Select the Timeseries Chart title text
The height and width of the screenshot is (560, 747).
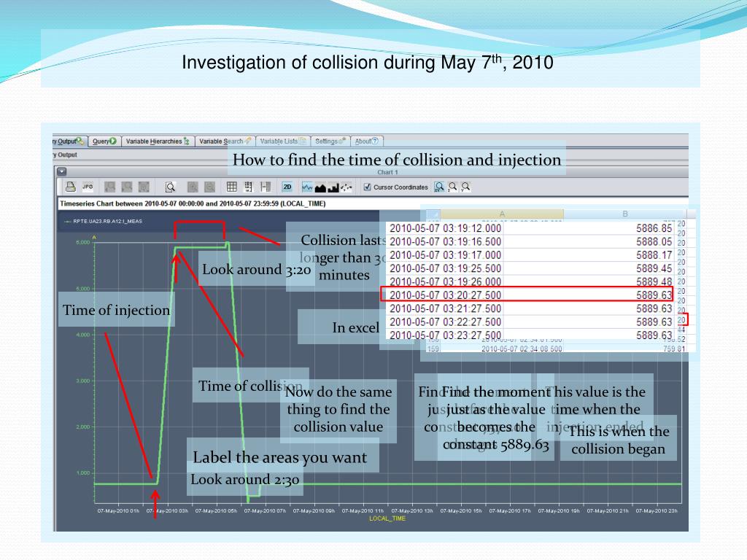point(193,204)
